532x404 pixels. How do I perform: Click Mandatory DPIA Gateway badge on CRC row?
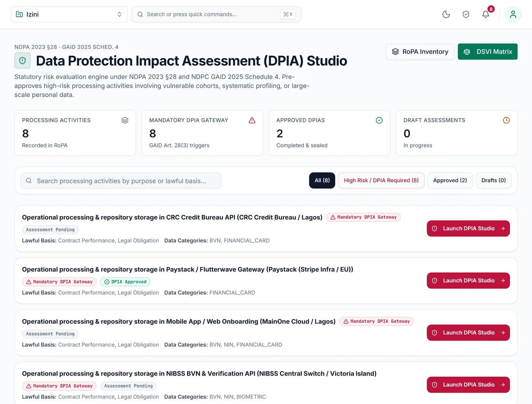point(363,217)
